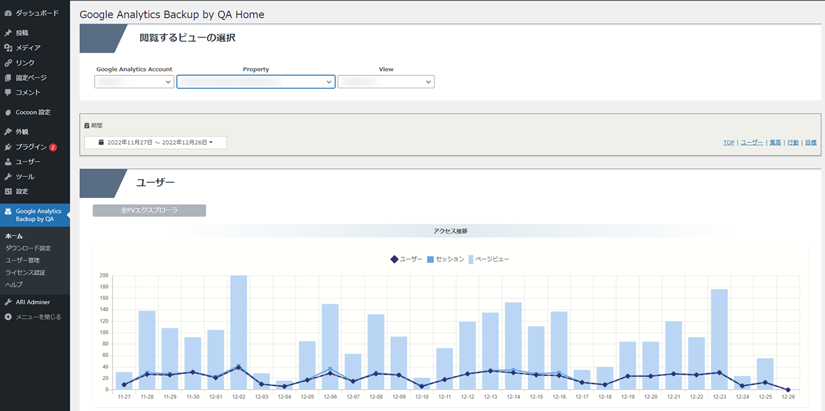Open メディア media library icon
Viewport: 825px width, 411px height.
(x=8, y=48)
